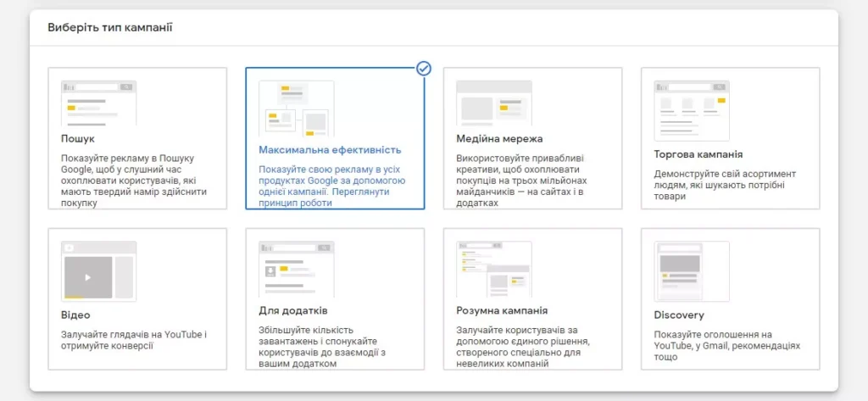Click the Відео play-button illustration
This screenshot has width=868, height=401.
click(x=88, y=276)
